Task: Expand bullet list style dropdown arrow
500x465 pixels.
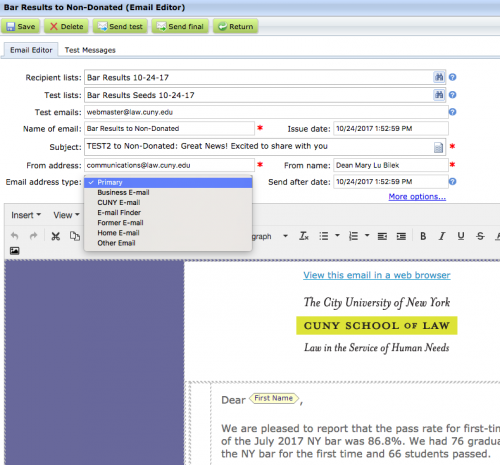Action: click(337, 236)
